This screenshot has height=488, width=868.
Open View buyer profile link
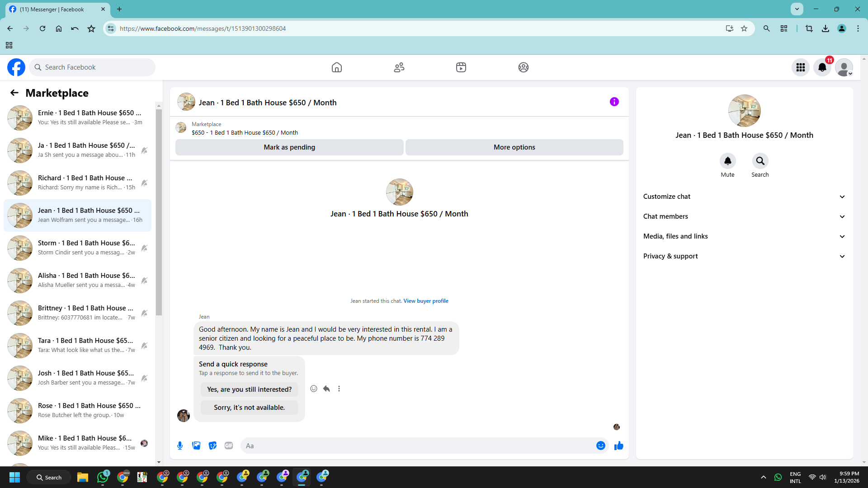pos(425,301)
